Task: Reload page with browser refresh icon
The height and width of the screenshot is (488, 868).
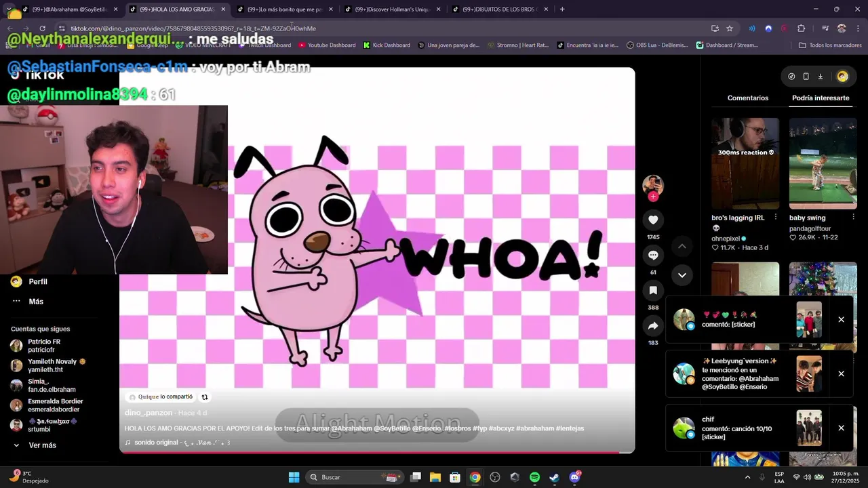Action: 42,28
